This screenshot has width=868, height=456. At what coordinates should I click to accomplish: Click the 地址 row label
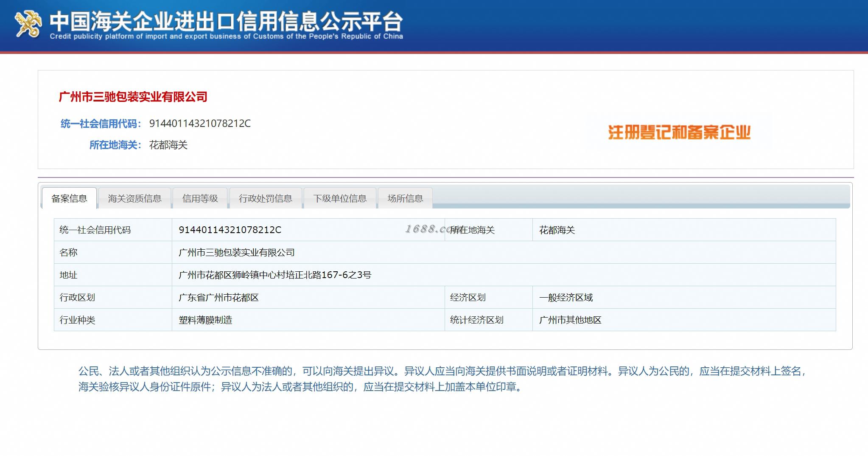pos(113,275)
